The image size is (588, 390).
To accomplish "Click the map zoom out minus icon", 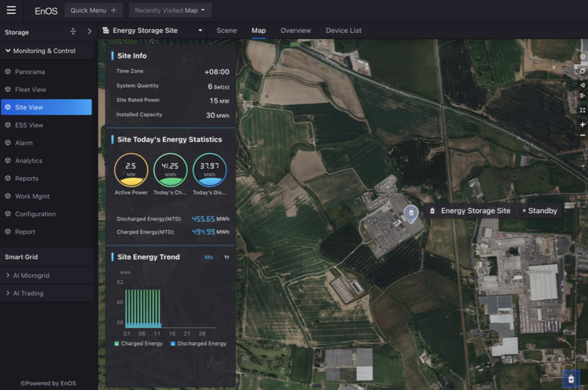I will [x=582, y=135].
